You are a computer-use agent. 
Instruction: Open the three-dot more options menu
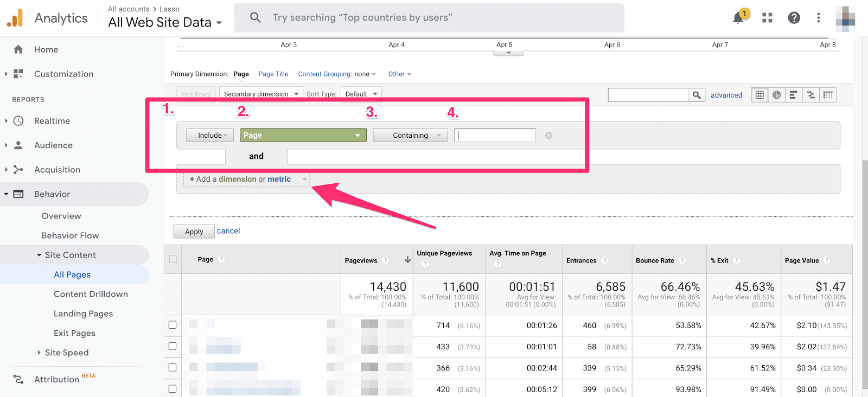pyautogui.click(x=819, y=18)
